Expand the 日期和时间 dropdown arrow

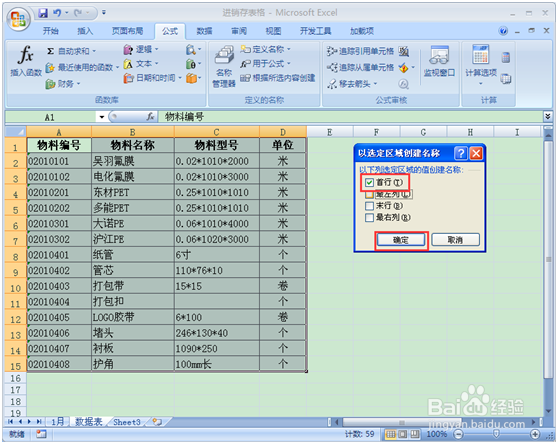click(180, 78)
